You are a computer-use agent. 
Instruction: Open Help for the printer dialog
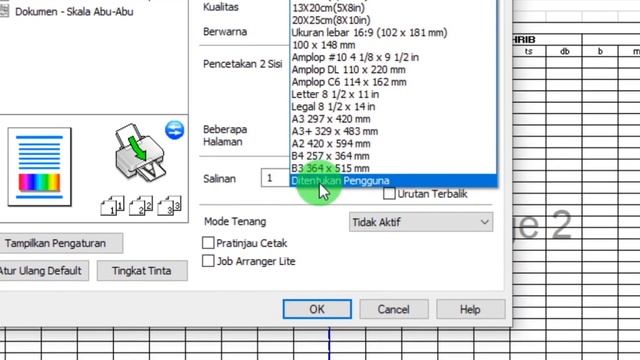click(x=470, y=309)
